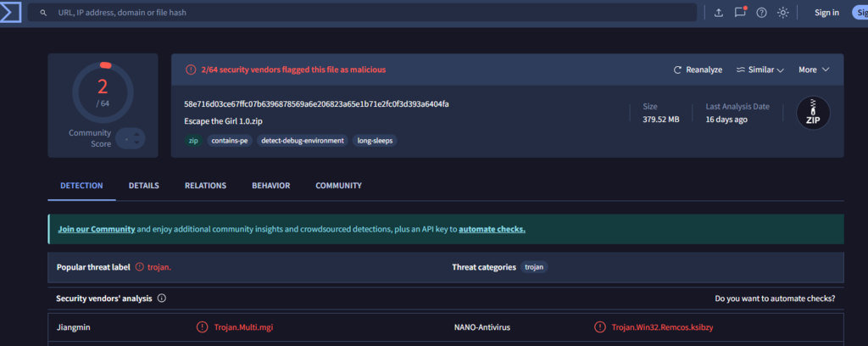The height and width of the screenshot is (346, 868).
Task: Click the ZIP file type icon
Action: [813, 113]
